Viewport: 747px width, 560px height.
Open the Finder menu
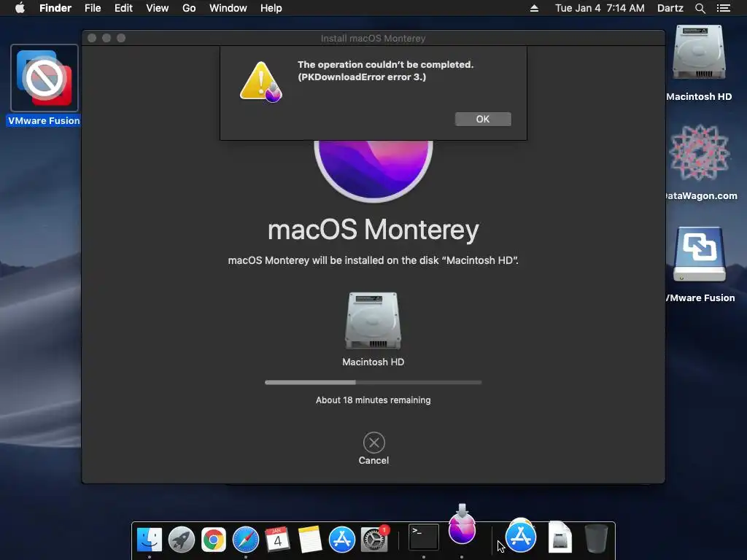(x=55, y=8)
